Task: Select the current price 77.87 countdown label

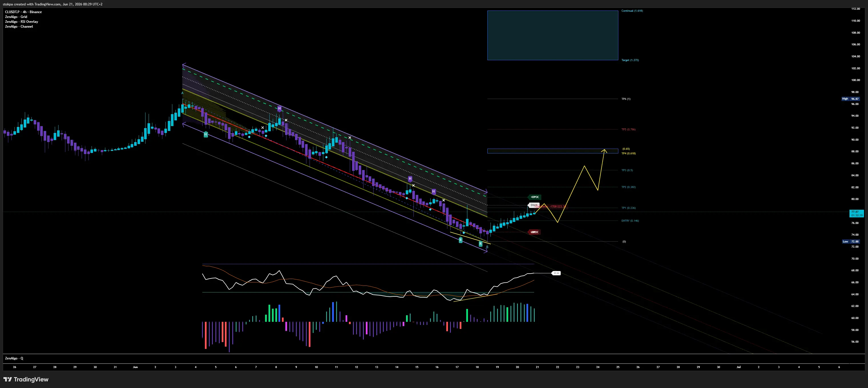Action: (857, 213)
